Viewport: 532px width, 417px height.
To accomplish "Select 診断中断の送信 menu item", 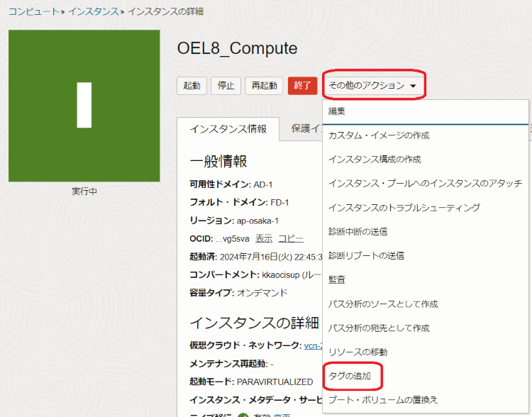I will [x=358, y=232].
